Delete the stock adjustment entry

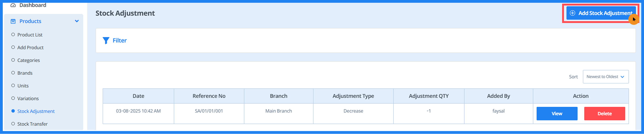point(604,114)
